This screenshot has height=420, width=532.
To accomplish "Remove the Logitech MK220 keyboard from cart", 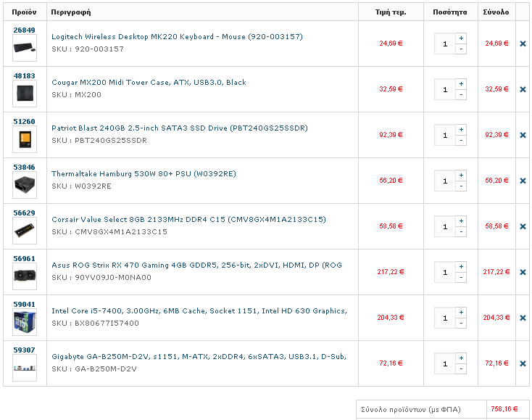I will 523,44.
